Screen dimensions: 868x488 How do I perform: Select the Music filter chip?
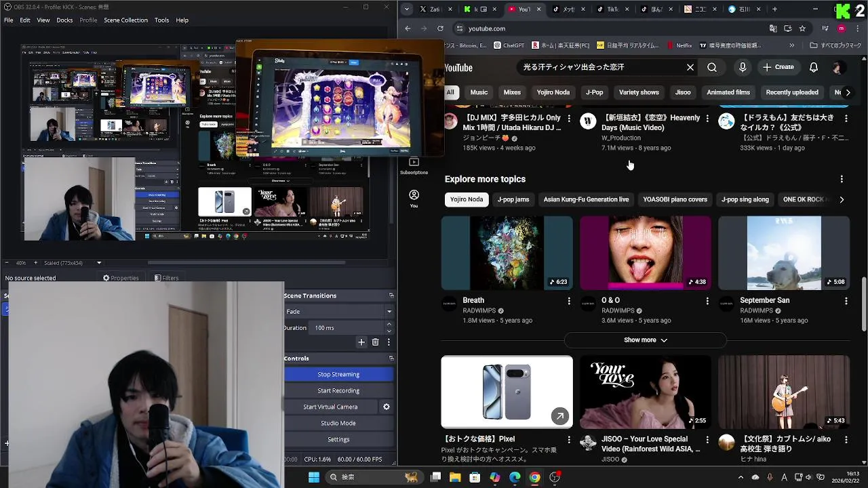coord(479,92)
